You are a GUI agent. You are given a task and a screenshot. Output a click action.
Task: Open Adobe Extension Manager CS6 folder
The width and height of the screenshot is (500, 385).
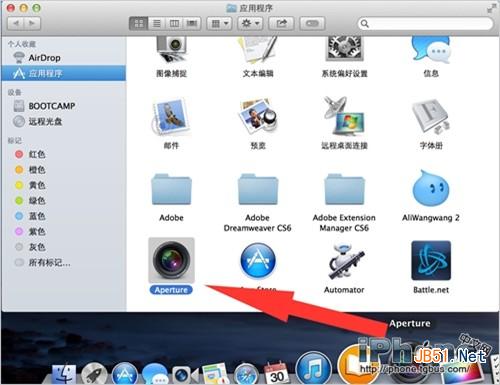pyautogui.click(x=344, y=189)
